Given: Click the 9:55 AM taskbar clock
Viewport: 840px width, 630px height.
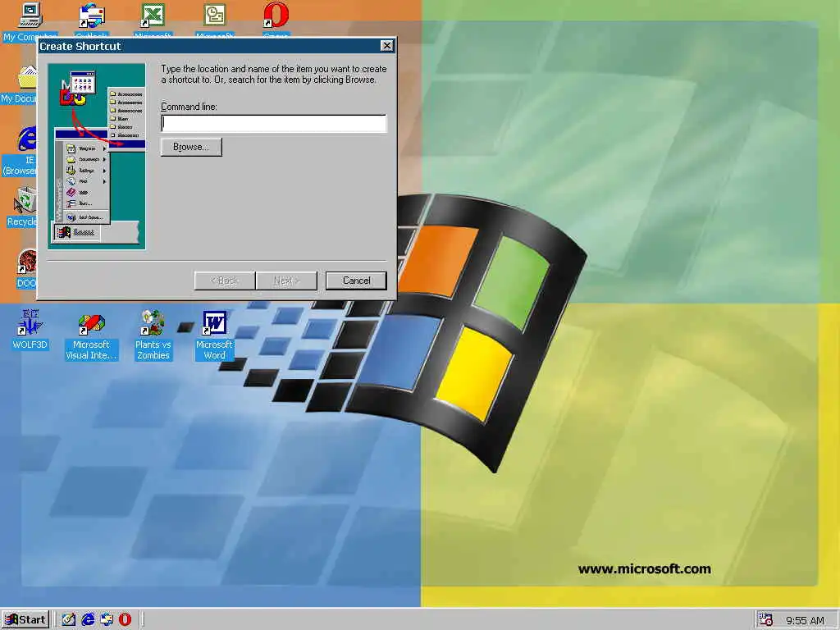Looking at the screenshot, I should click(805, 620).
